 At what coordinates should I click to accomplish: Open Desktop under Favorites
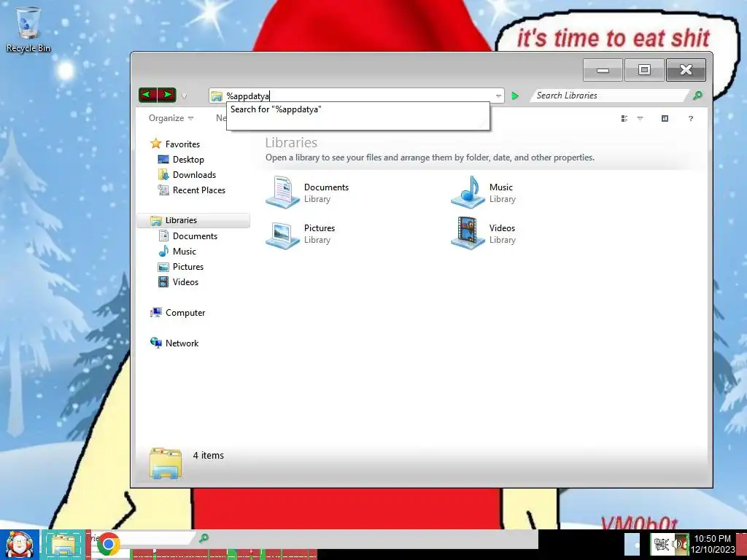click(188, 159)
